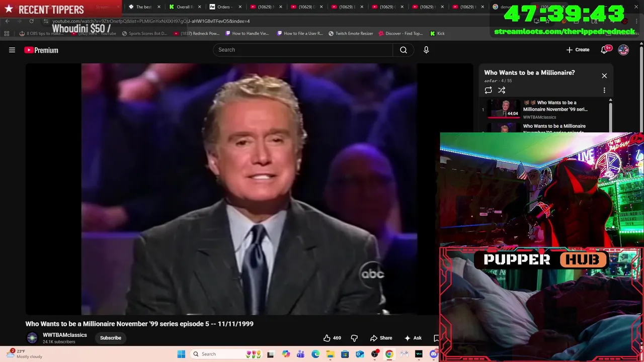Open '(1837) Redneck Pow...' bookmark
The height and width of the screenshot is (362, 644).
point(197,34)
